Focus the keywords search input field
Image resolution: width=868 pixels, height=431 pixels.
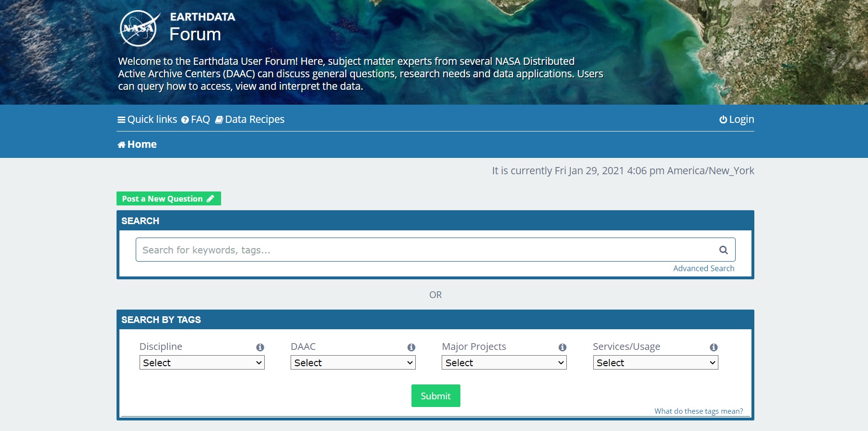(424, 250)
